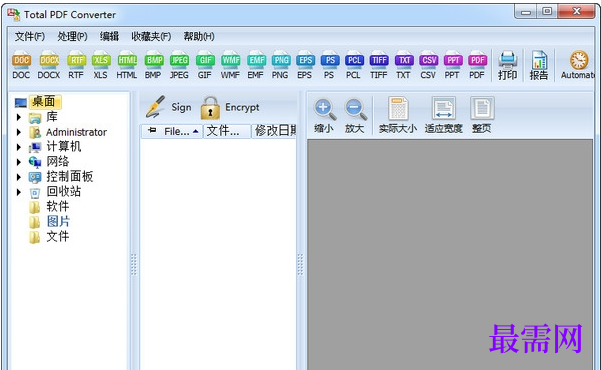Select BMP output format
Screen dimensions: 601x370
click(x=153, y=65)
